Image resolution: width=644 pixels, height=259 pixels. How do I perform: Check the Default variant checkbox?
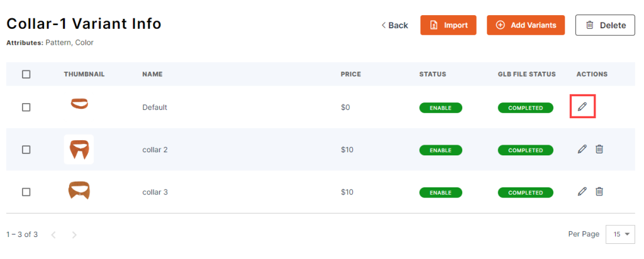click(x=26, y=107)
